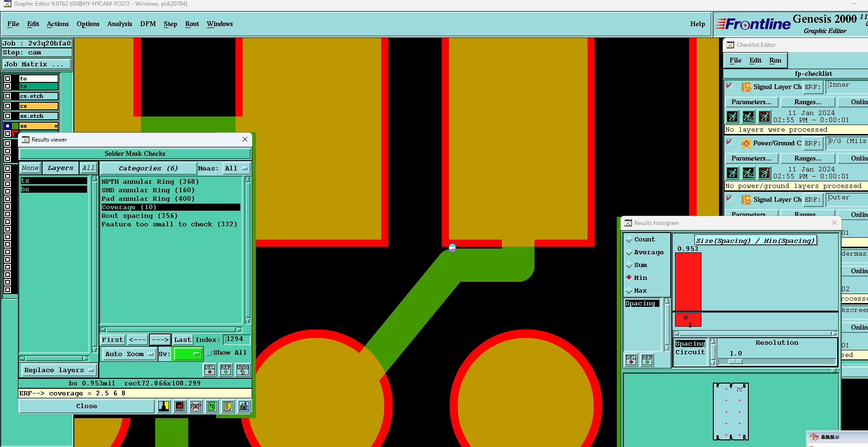Open the File menu in Graphic Editor
868x447 pixels.
(x=13, y=24)
